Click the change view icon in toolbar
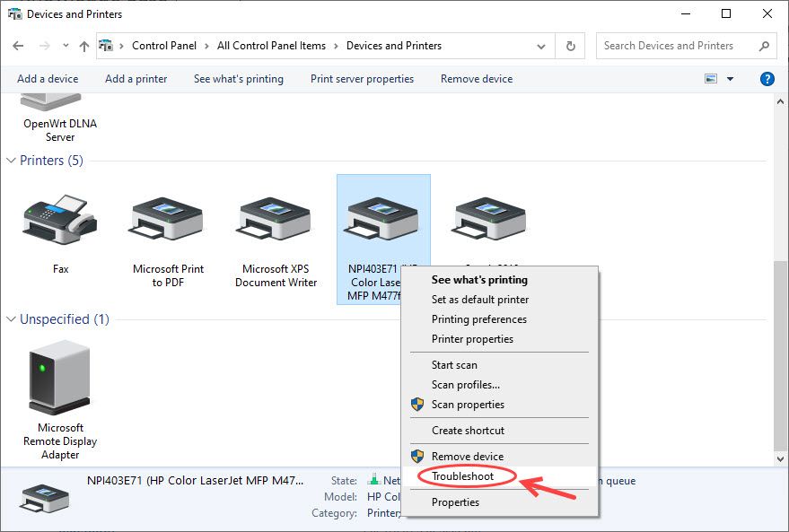 (711, 79)
